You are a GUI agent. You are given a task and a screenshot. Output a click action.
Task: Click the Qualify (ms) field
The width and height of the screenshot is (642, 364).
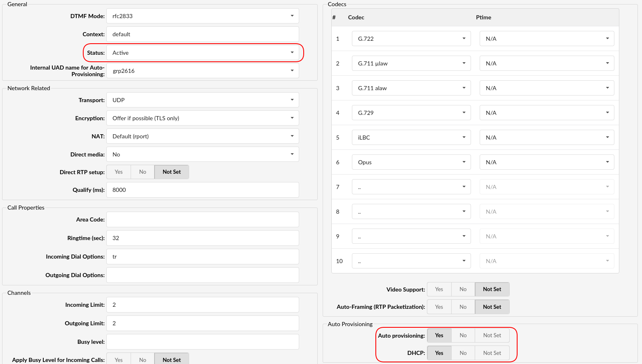202,190
